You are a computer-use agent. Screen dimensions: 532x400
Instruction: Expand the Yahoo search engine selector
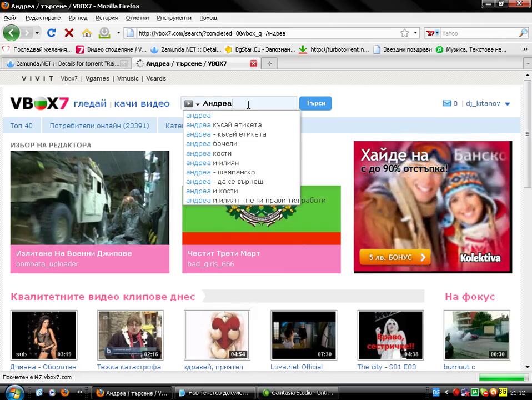click(433, 33)
